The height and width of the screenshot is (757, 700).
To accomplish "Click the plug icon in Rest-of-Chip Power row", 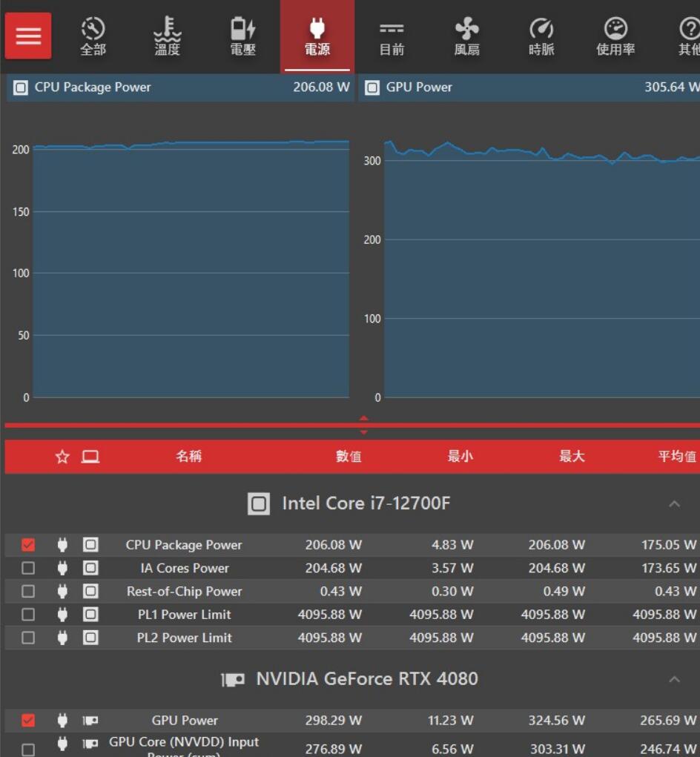I will pos(62,592).
